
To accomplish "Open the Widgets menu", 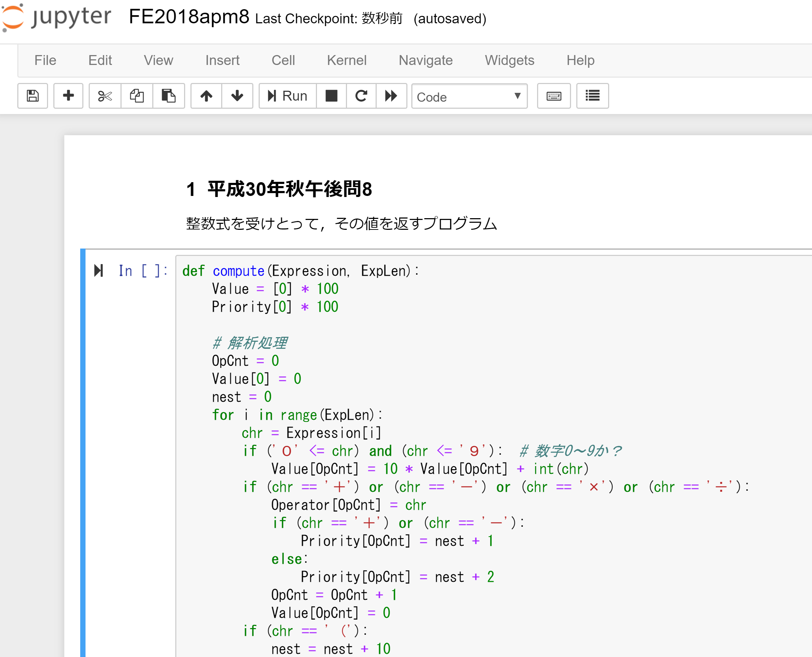I will [510, 61].
